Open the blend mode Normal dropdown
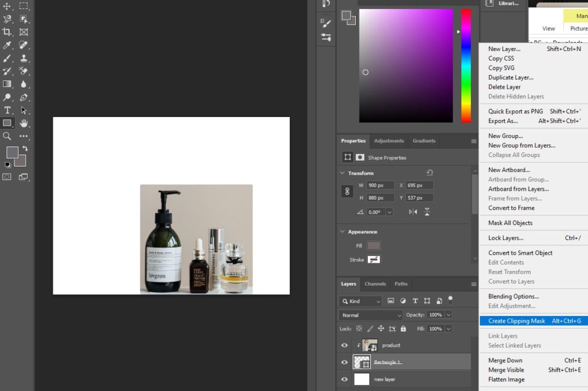 pos(371,315)
